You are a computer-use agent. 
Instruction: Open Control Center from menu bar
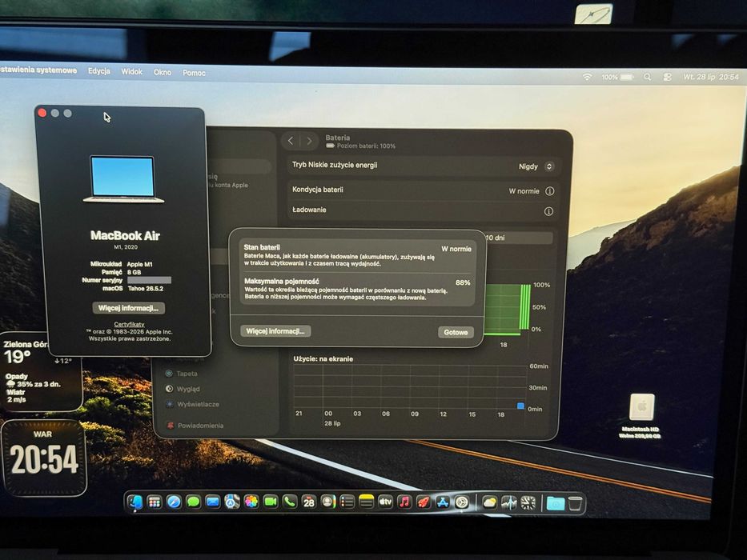668,77
